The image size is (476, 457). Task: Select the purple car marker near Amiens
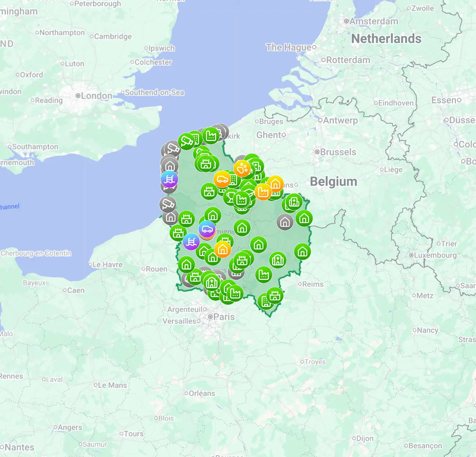207,229
